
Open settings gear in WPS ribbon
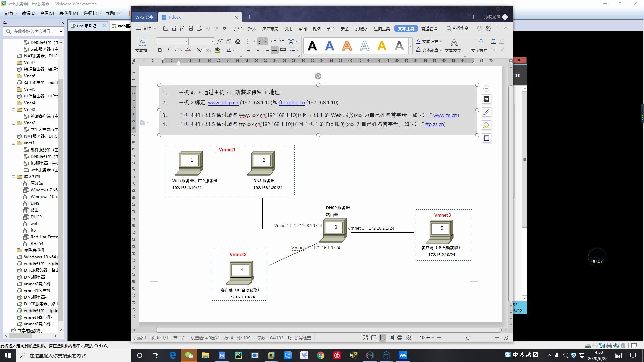(488, 28)
